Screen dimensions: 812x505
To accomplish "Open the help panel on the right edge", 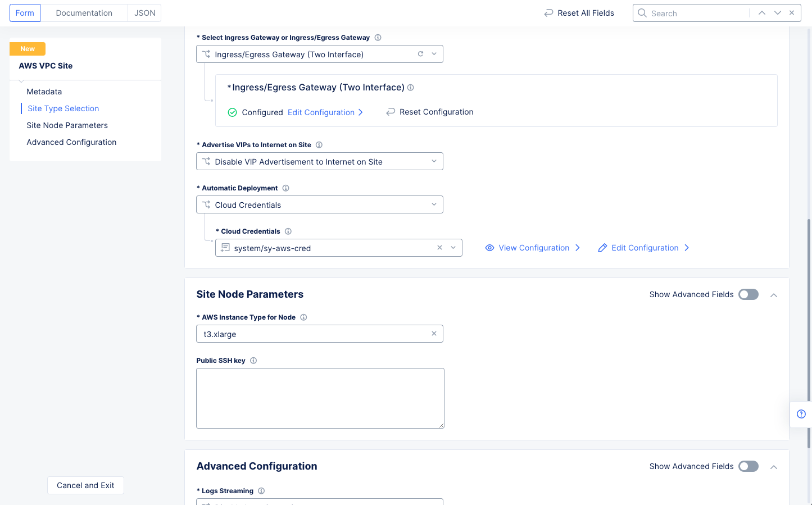I will coord(801,414).
